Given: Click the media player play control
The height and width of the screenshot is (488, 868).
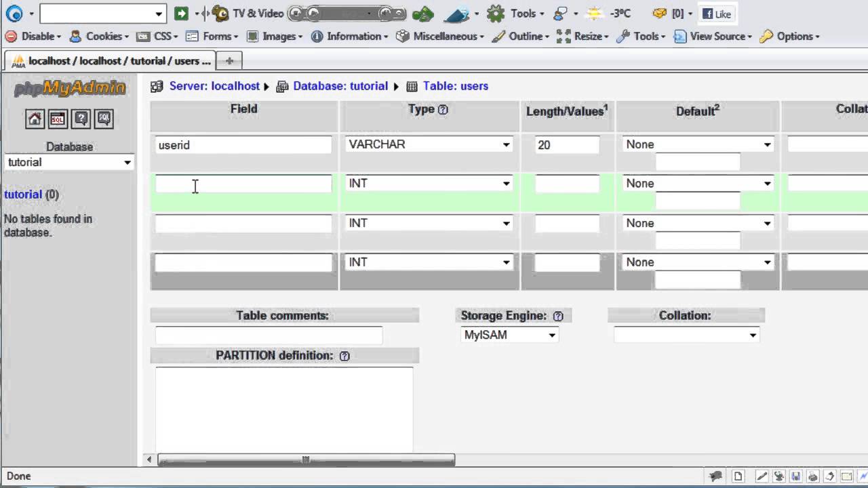Looking at the screenshot, I should pos(313,14).
